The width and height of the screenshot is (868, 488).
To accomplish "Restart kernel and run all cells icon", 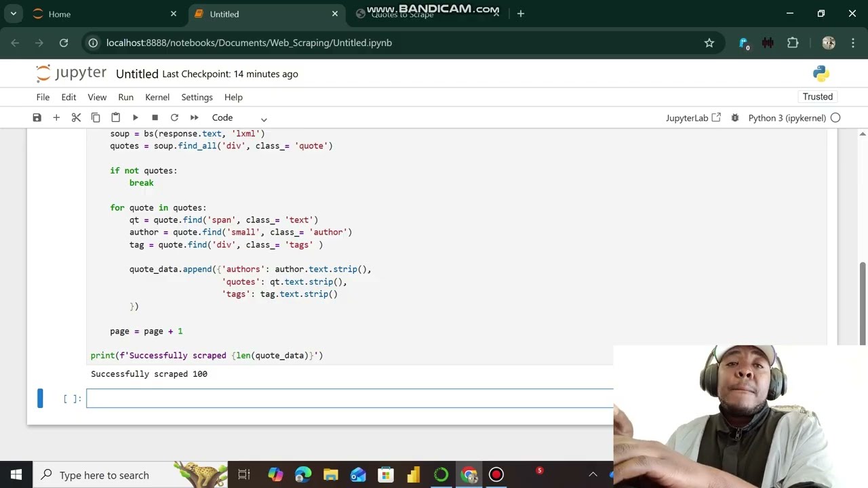I will 195,118.
